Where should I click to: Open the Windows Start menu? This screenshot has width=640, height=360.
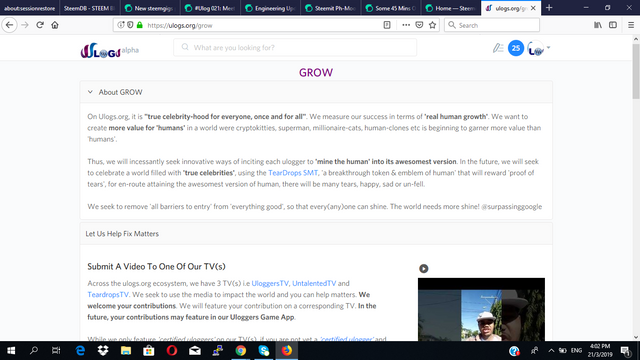click(11, 351)
